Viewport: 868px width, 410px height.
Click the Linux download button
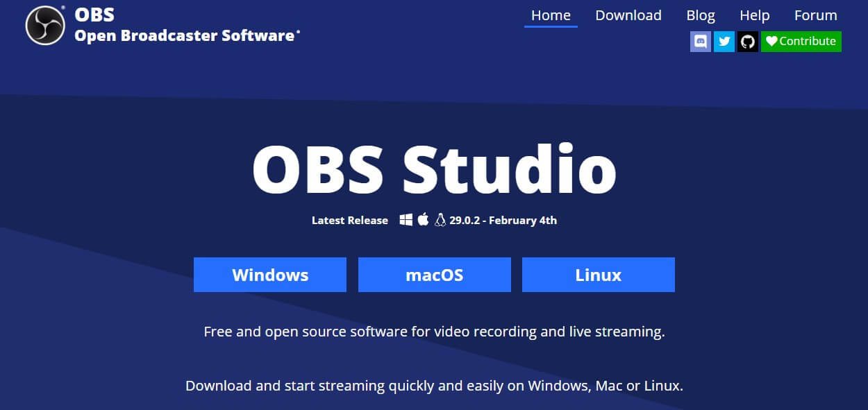click(x=598, y=275)
